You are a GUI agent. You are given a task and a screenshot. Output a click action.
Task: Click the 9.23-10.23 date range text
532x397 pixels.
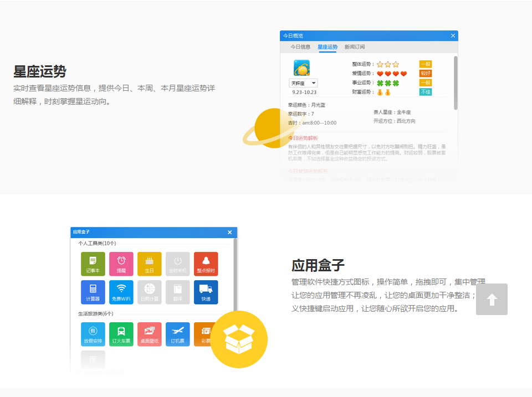pyautogui.click(x=304, y=92)
